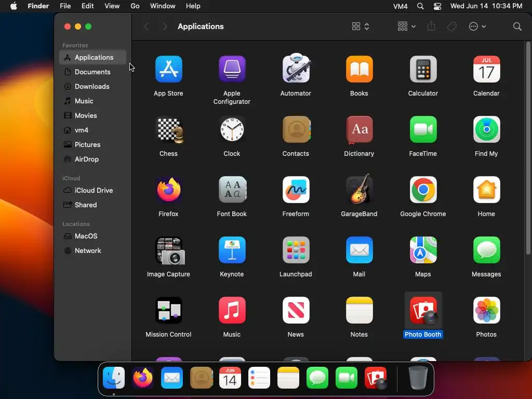The width and height of the screenshot is (532, 399).
Task: Select the Image Capture app icon
Action: [x=170, y=251]
